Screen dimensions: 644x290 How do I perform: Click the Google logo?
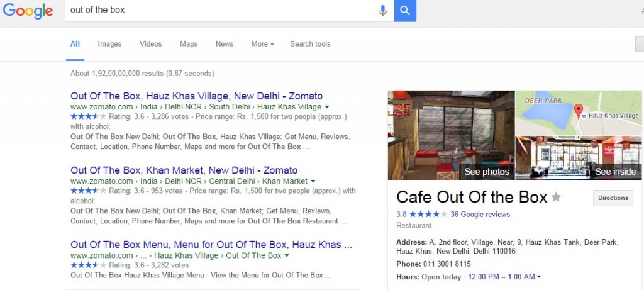tap(28, 11)
